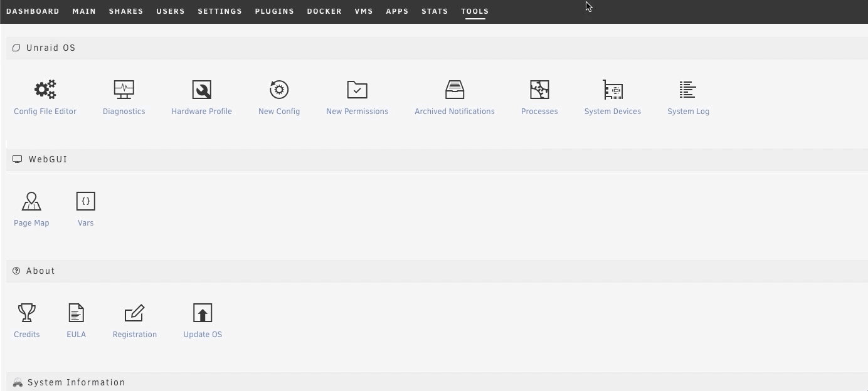Open the Vars text link
The height and width of the screenshot is (391, 868).
point(85,223)
